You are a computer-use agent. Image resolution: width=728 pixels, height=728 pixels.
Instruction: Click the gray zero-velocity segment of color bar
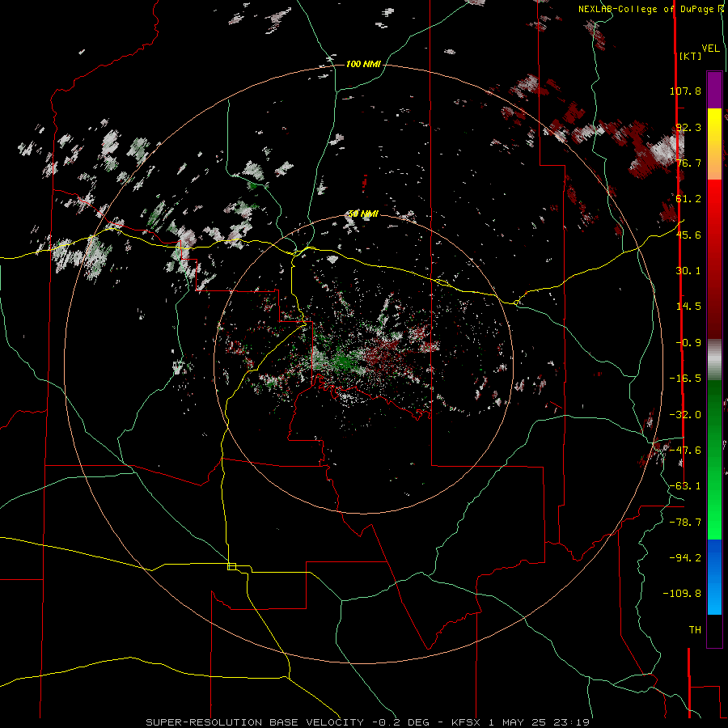[714, 360]
